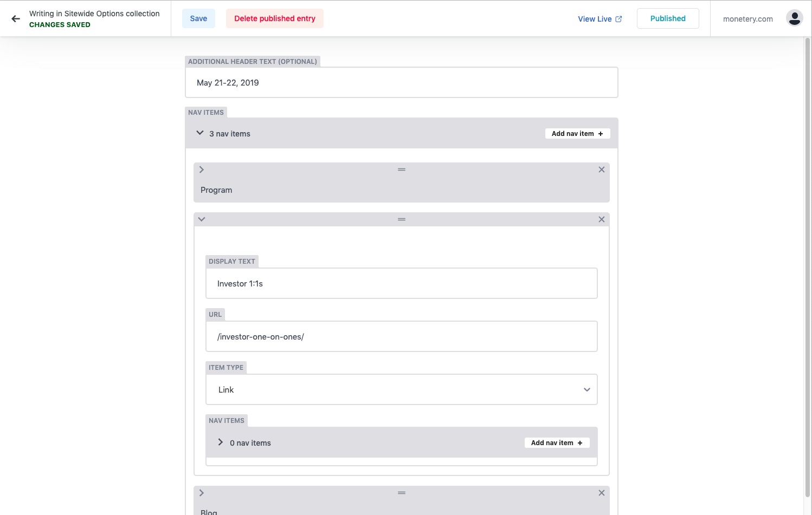Click the Published status button

(667, 18)
